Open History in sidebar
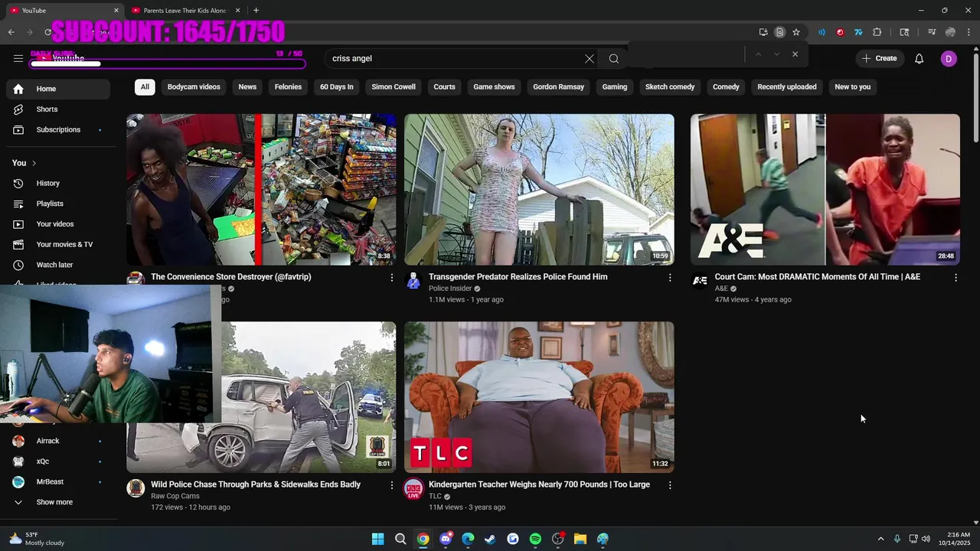This screenshot has width=980, height=551. tap(58, 184)
